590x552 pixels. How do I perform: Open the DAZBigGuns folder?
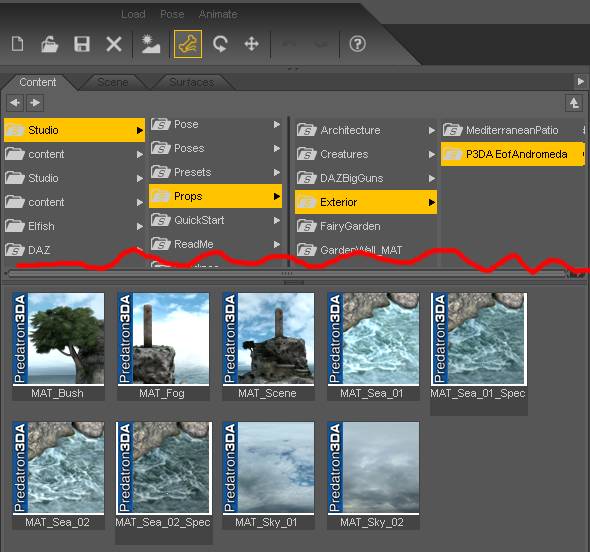[366, 178]
